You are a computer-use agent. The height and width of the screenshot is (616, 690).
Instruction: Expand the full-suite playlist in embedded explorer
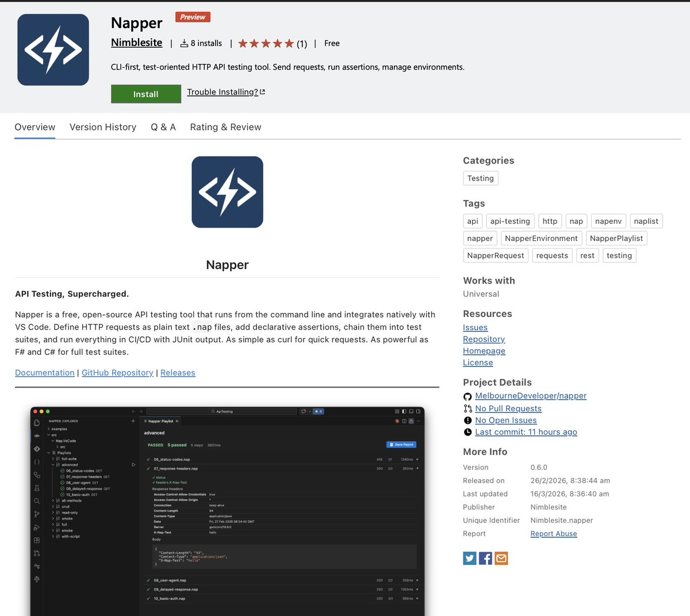(53, 459)
